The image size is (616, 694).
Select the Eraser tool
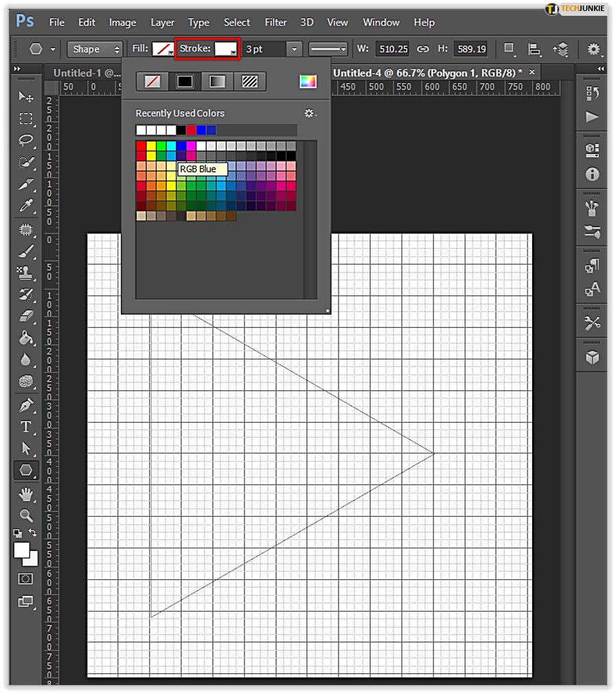click(x=25, y=316)
